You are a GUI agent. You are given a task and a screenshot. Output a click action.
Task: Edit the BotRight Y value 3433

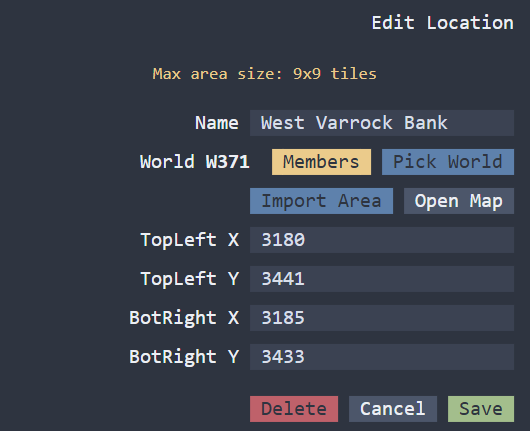pos(382,357)
